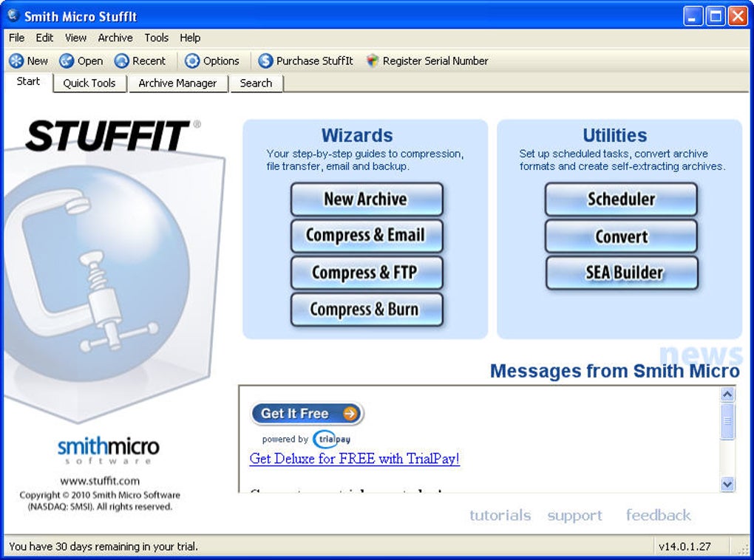Click the Utilities heading

click(614, 135)
